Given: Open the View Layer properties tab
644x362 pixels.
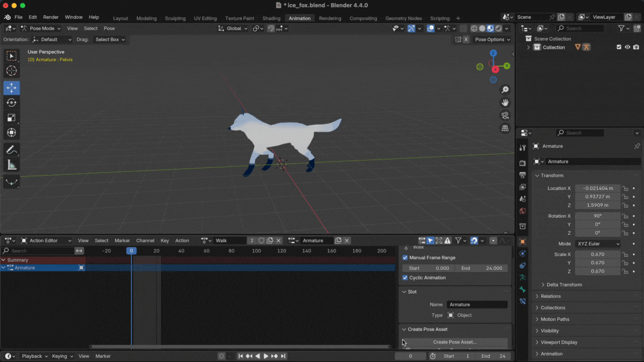Looking at the screenshot, I should (523, 187).
